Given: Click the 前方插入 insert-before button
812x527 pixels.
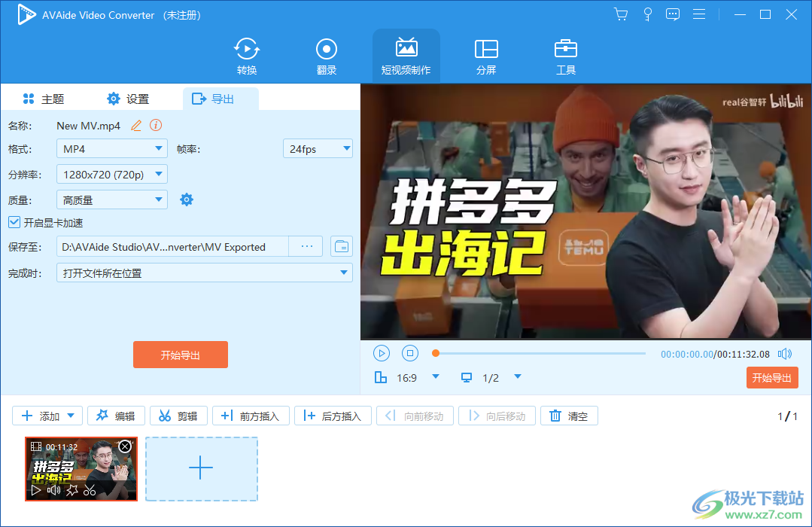Looking at the screenshot, I should click(x=251, y=416).
